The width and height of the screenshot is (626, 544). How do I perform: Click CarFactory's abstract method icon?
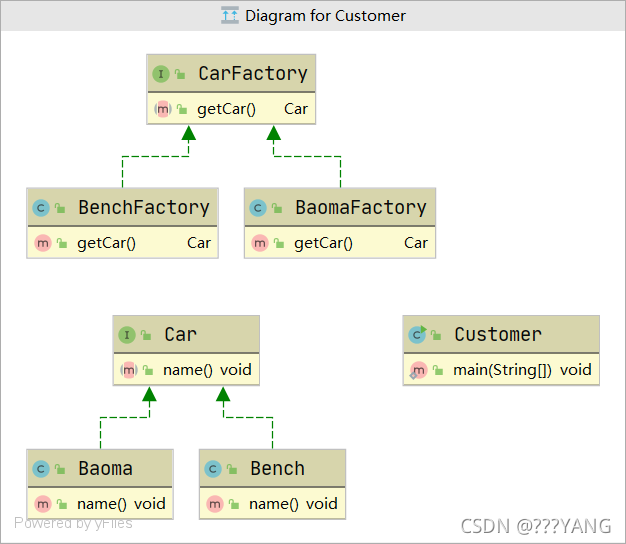click(x=163, y=109)
